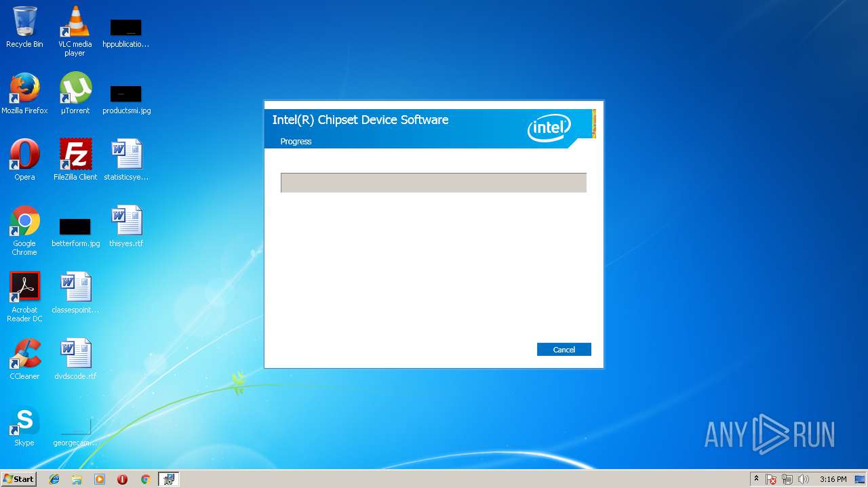Image resolution: width=868 pixels, height=488 pixels.
Task: Open the Recycle Bin
Action: 24,27
